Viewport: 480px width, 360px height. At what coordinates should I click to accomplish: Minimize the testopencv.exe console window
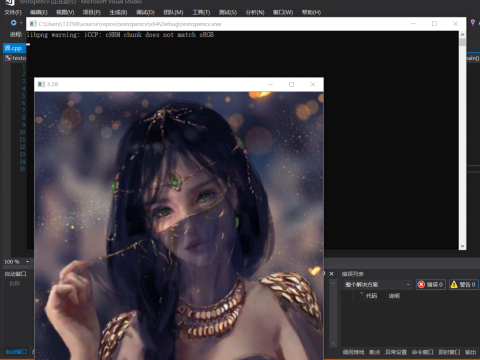413,24
